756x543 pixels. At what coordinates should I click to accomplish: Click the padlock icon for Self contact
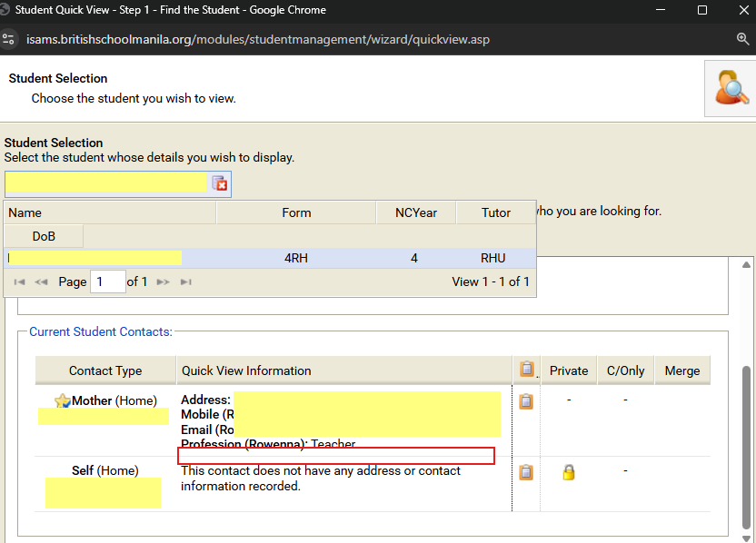569,472
